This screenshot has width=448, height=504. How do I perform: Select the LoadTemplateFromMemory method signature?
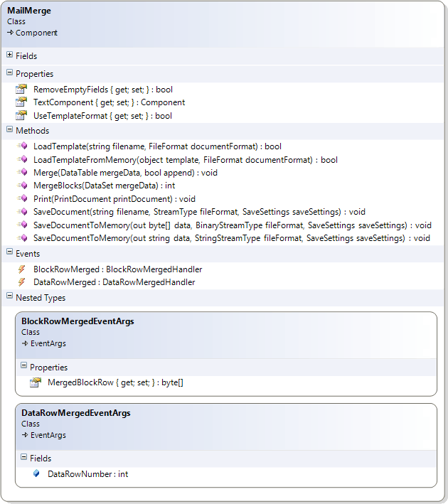point(186,160)
